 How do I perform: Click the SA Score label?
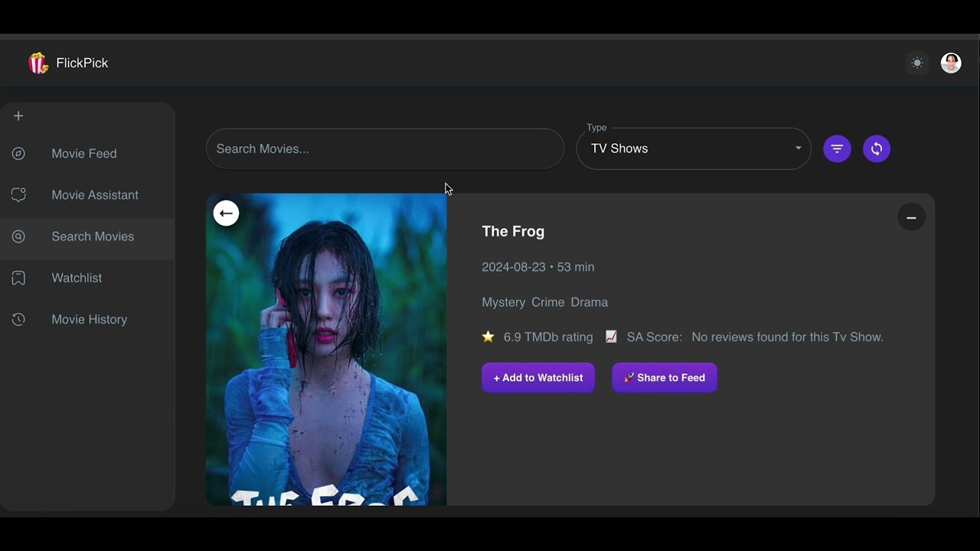tap(655, 337)
